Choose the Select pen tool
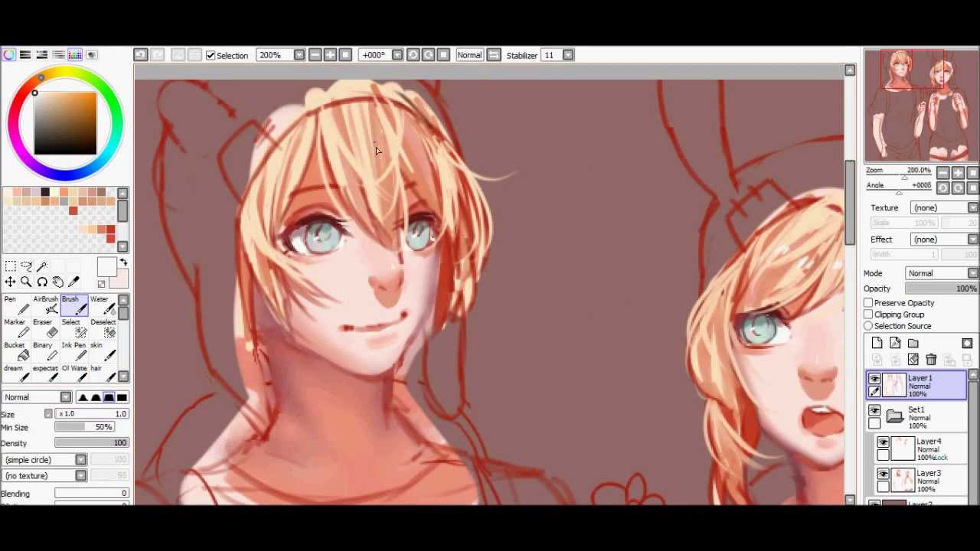This screenshot has height=551, width=980. coord(74,329)
